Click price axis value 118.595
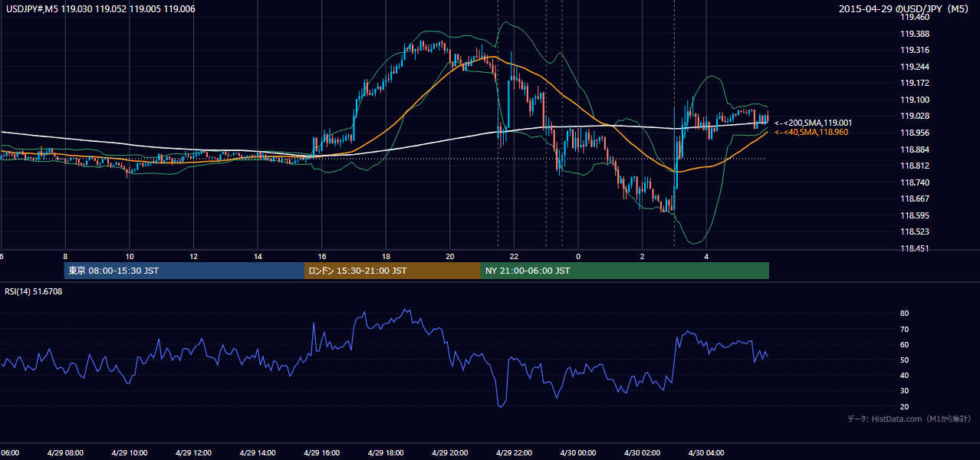 [914, 215]
